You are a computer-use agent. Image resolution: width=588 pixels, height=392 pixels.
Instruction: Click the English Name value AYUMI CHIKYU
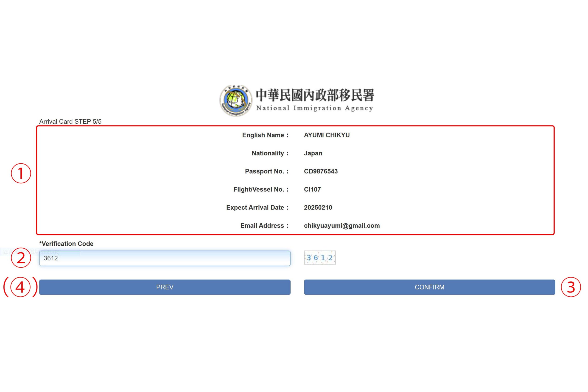coord(327,135)
